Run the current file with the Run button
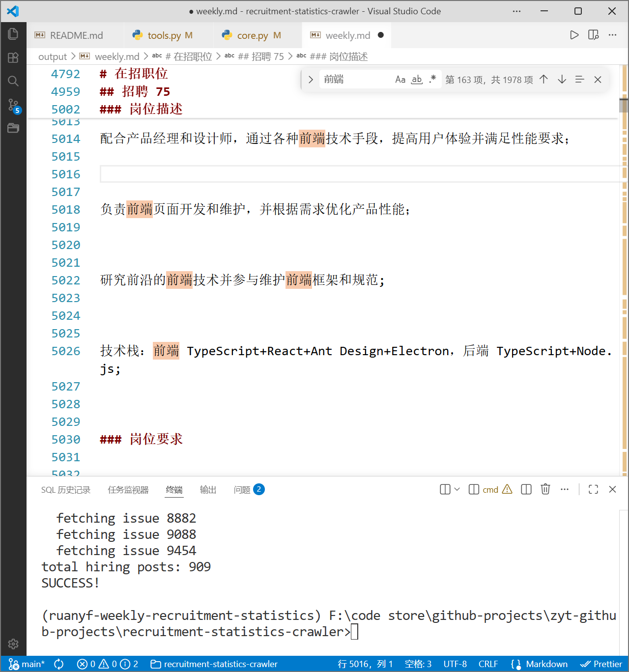Screen dimensions: 629x672 pos(574,35)
